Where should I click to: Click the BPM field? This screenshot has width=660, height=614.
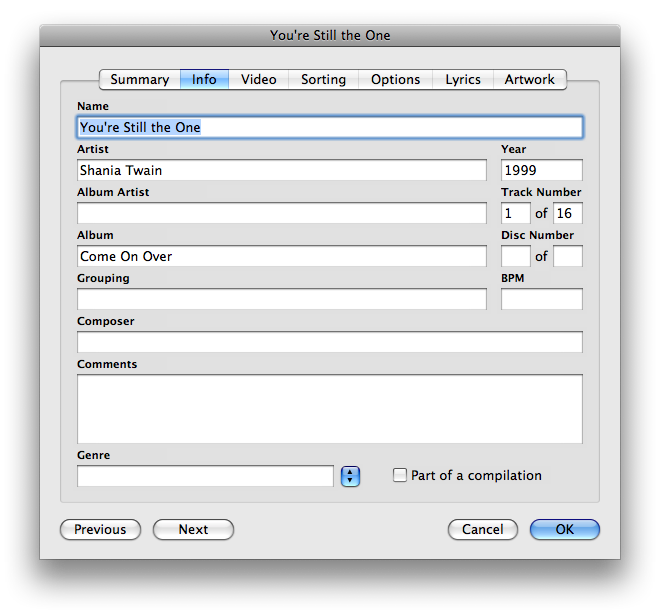[x=542, y=299]
